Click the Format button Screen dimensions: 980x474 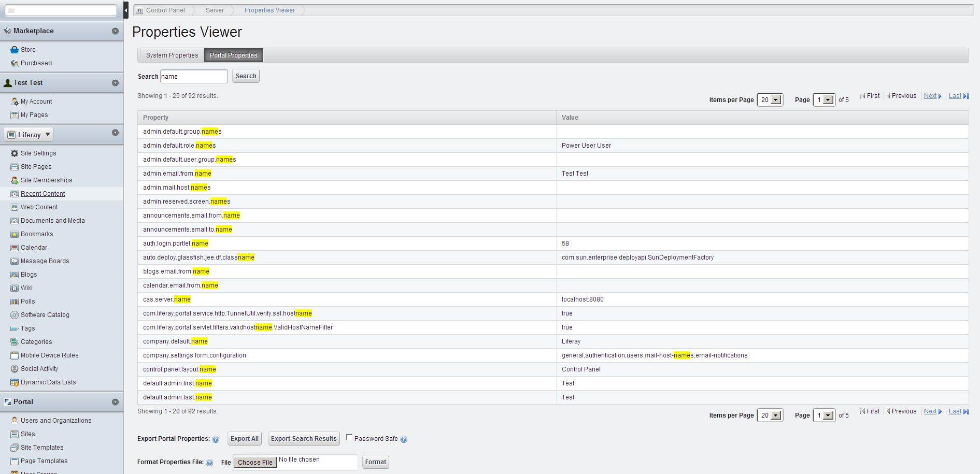coord(376,462)
